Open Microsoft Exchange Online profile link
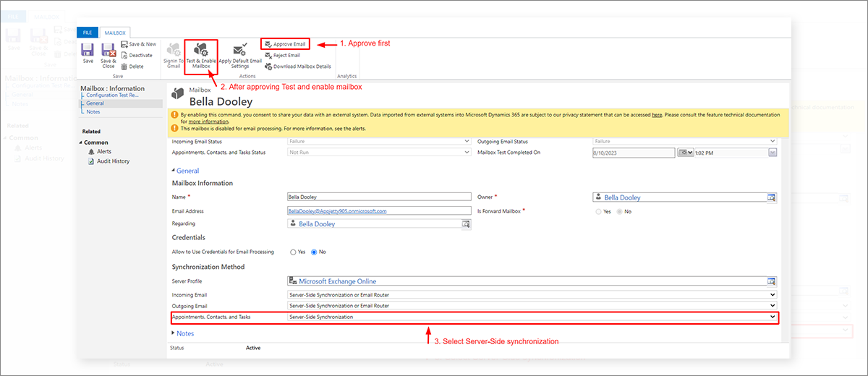Image resolution: width=868 pixels, height=376 pixels. pyautogui.click(x=337, y=281)
